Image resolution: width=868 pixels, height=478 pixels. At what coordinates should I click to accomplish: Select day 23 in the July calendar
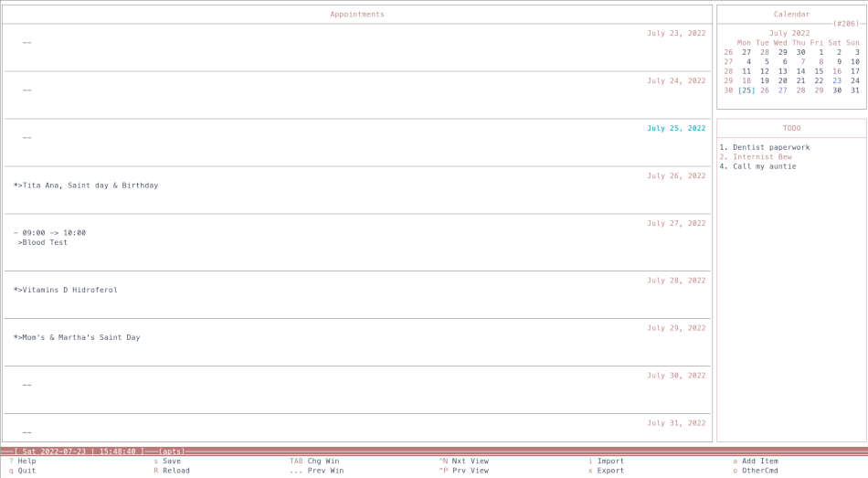click(837, 81)
